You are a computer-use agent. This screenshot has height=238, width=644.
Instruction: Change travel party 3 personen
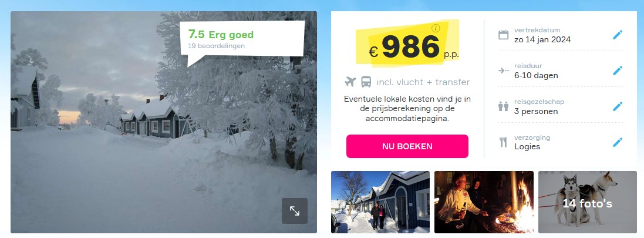536,112
